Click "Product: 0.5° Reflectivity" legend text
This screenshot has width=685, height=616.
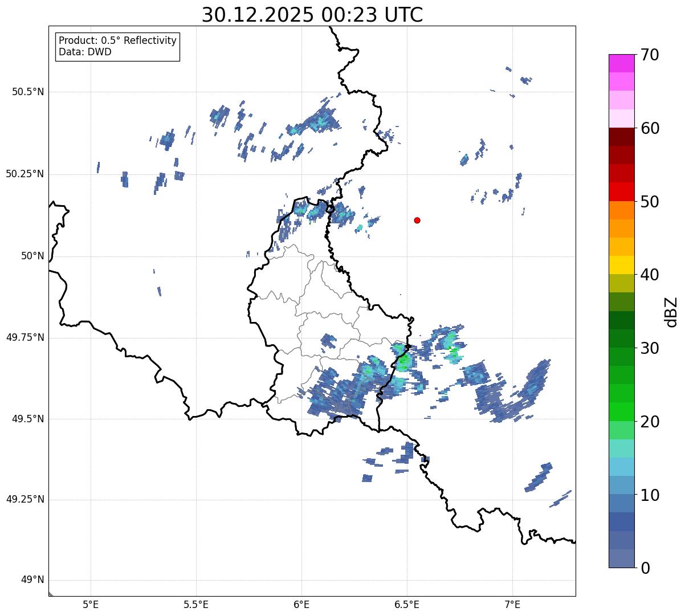[117, 40]
